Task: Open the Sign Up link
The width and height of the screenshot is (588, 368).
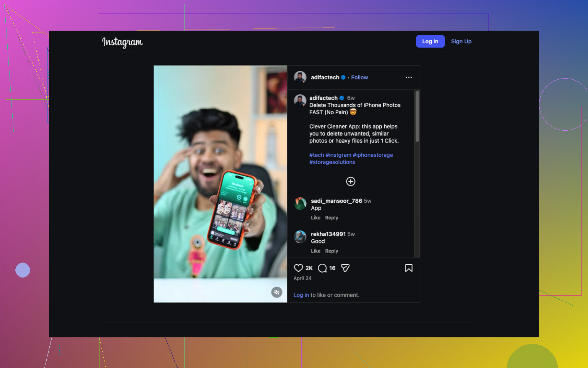Action: [461, 41]
